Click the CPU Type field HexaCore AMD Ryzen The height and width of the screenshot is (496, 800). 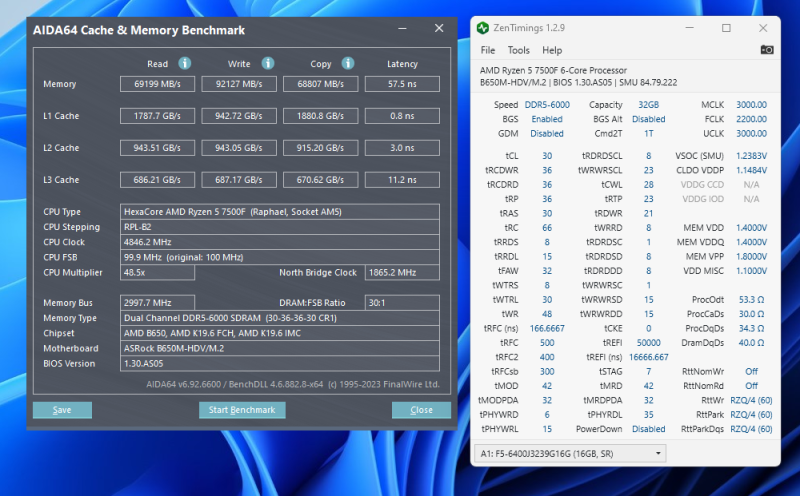click(x=280, y=212)
